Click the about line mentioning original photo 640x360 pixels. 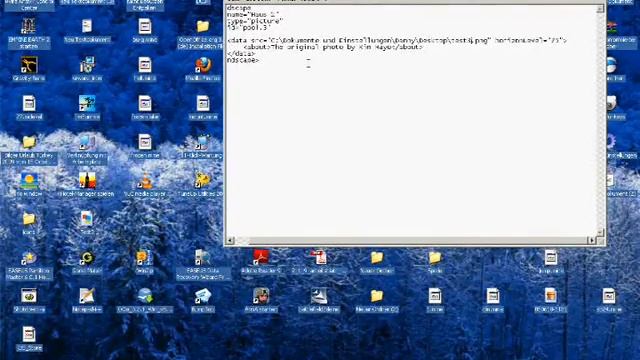coord(333,47)
